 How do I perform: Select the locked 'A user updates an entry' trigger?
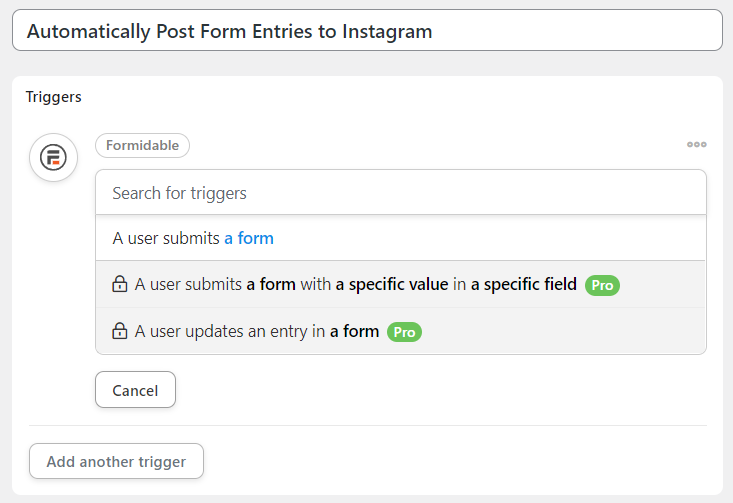[x=401, y=331]
